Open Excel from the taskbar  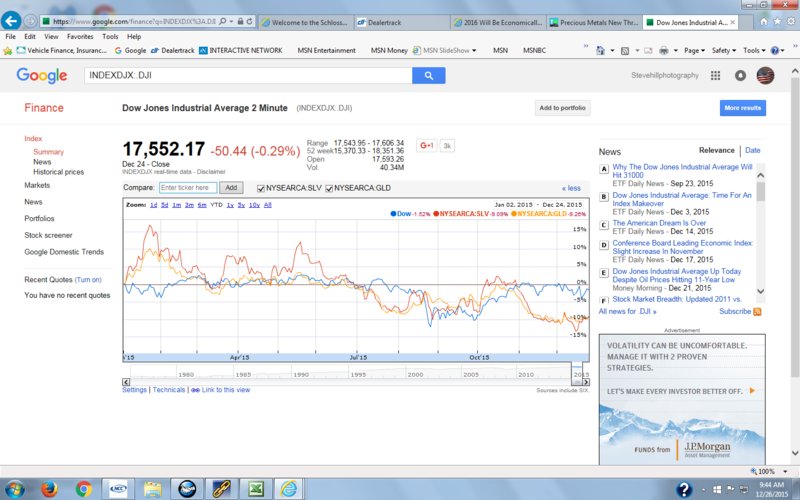pos(255,489)
